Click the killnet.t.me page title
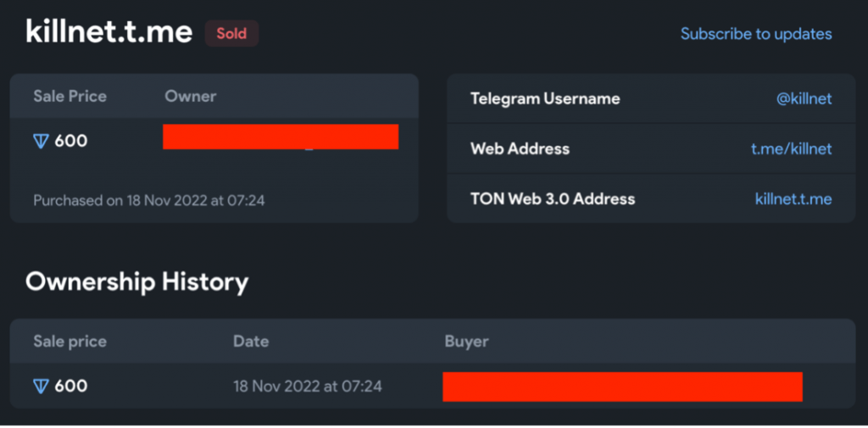 click(109, 33)
